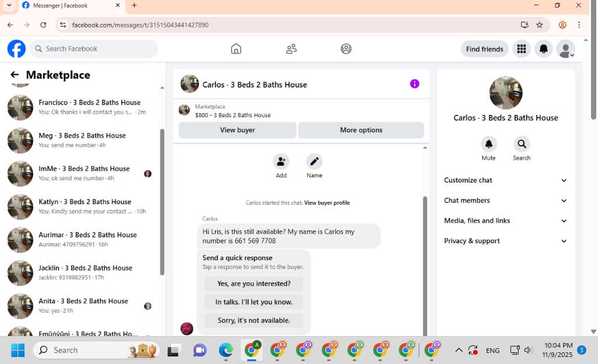Bookmark this page star icon
Image resolution: width=598 pixels, height=364 pixels.
click(x=539, y=24)
